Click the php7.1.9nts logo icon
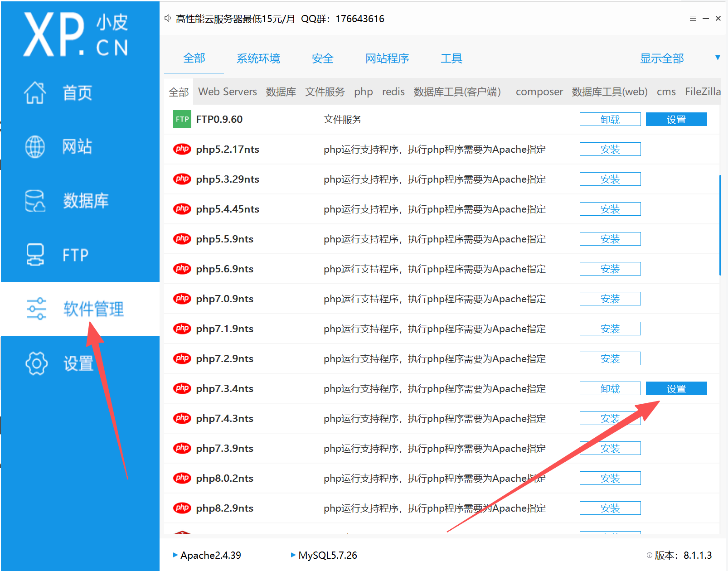 point(182,329)
